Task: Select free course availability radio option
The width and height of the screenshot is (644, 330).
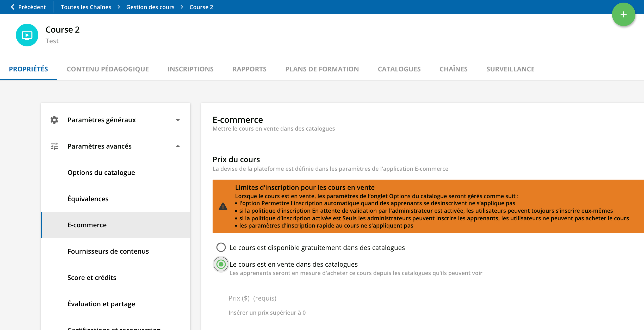Action: (x=221, y=247)
